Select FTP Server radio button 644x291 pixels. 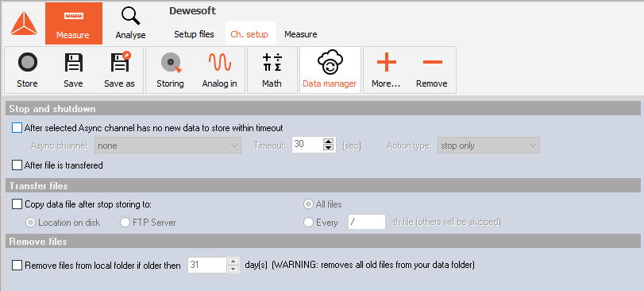tap(125, 223)
